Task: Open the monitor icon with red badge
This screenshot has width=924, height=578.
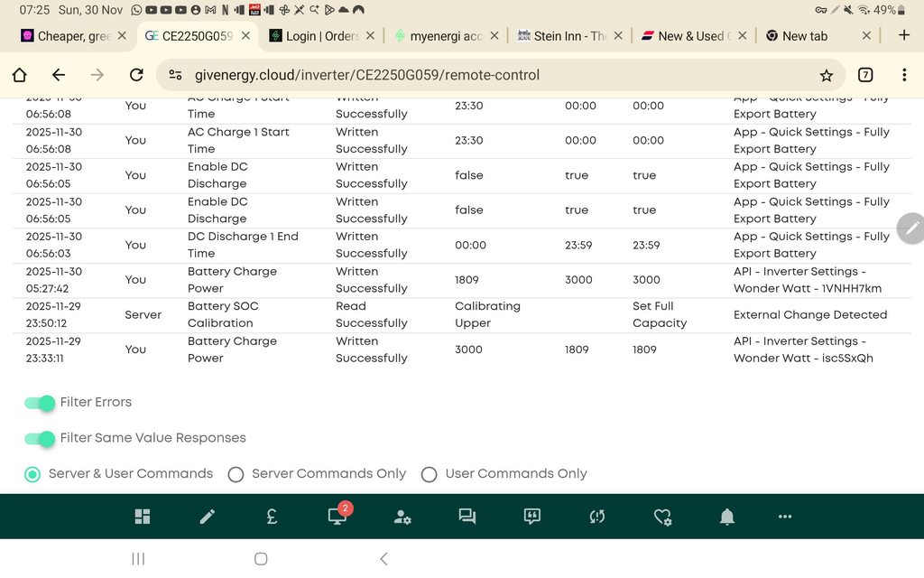Action: [x=337, y=517]
